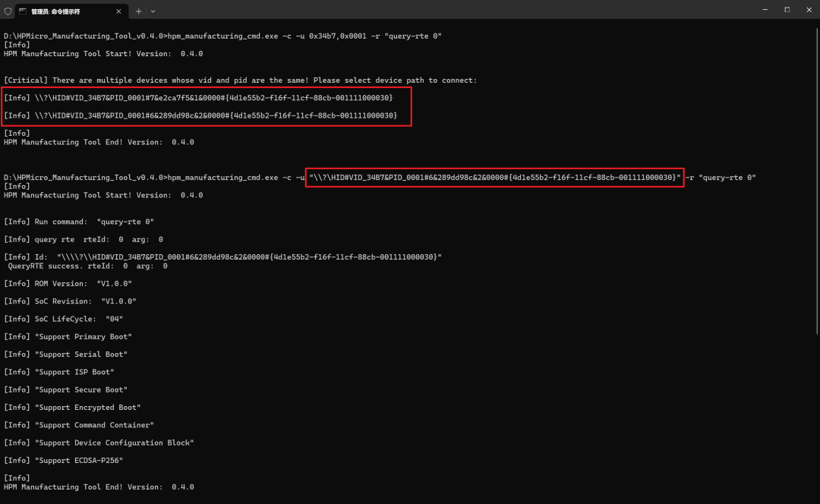
Task: Click the second 'HPM Manufacturing Tool Start!' line
Action: tap(103, 195)
